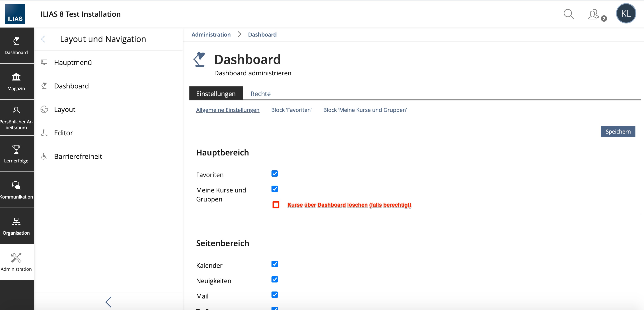Go back using Layout und Navigation chevron
644x310 pixels.
(x=43, y=39)
